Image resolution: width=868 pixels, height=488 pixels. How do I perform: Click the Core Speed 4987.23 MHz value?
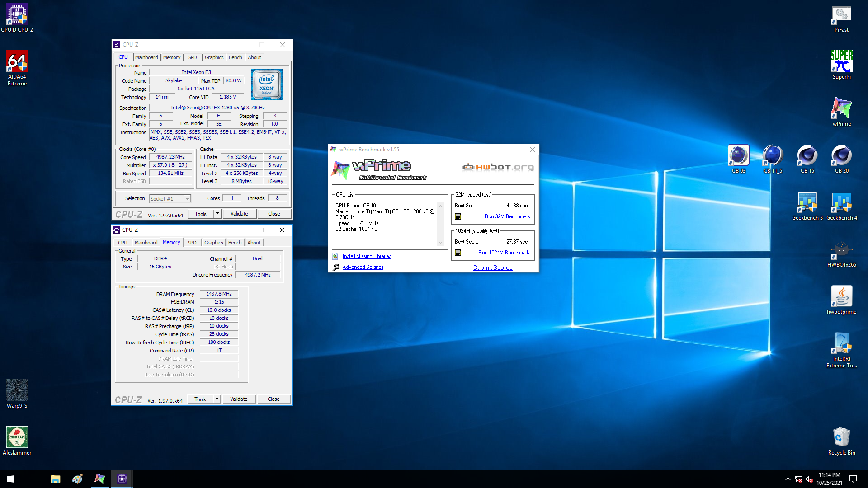pyautogui.click(x=170, y=157)
